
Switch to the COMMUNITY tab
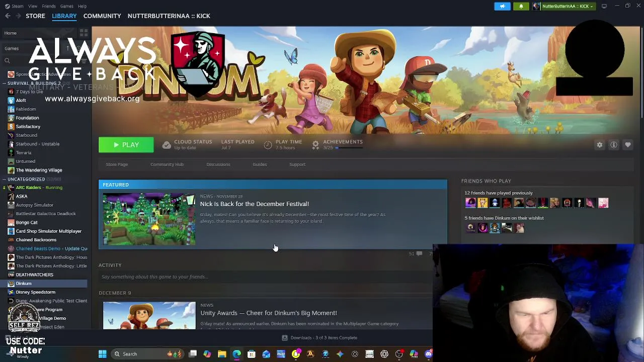pos(102,16)
